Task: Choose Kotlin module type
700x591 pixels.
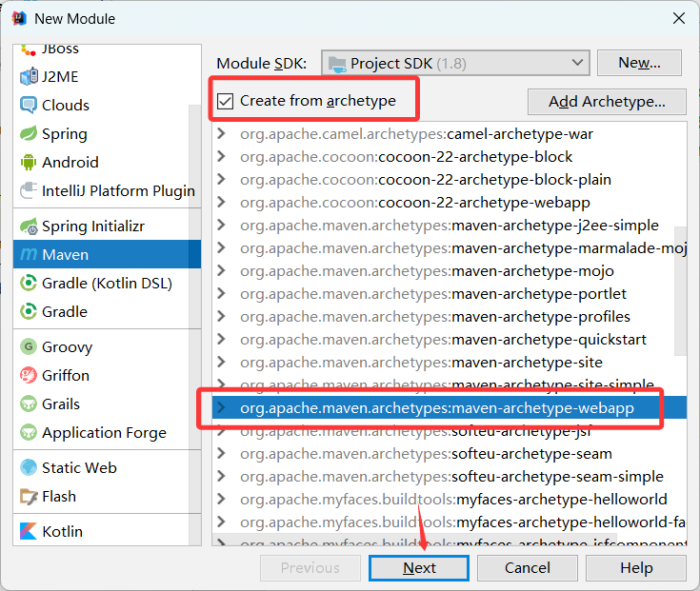Action: click(107, 531)
